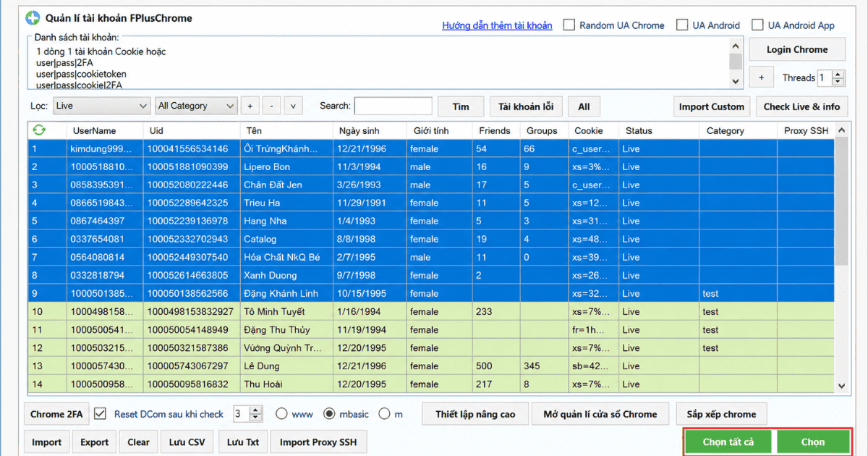Click the Import button

47,442
